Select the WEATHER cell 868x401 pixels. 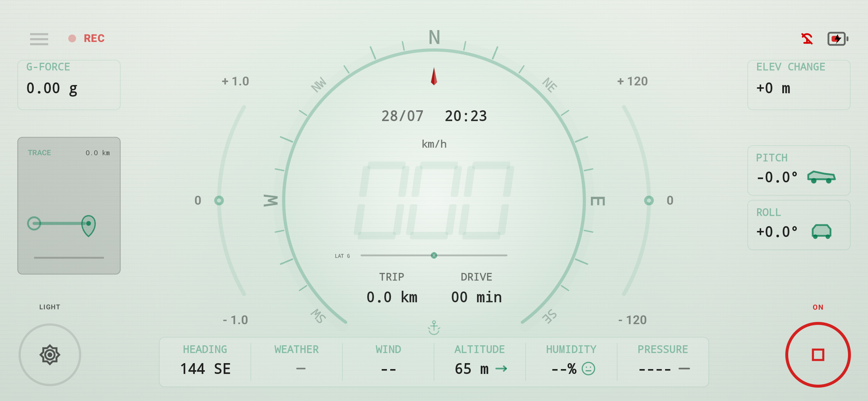[x=297, y=362]
